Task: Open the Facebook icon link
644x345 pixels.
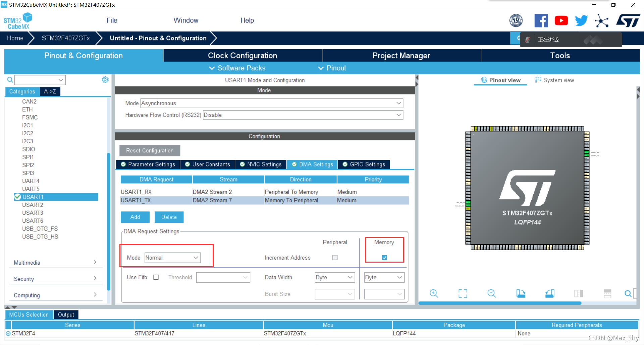Action: tap(541, 20)
